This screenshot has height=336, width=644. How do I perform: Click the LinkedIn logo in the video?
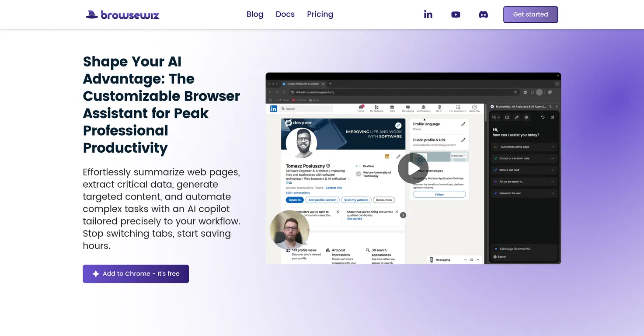273,108
